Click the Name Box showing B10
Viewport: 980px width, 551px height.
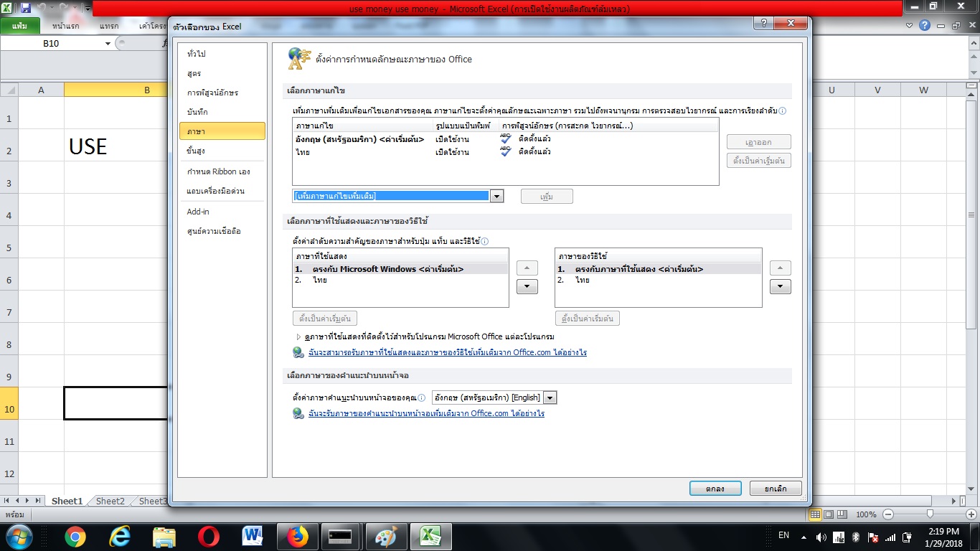point(52,44)
